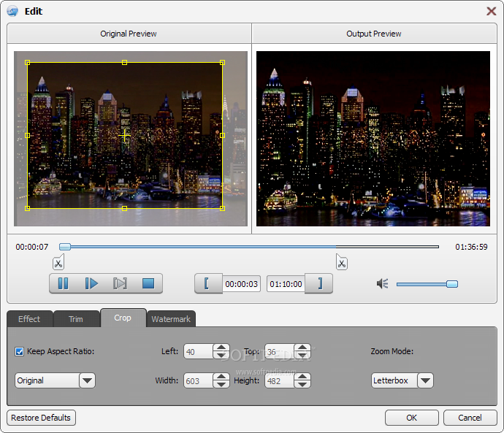Click the bottom-right crop handle
Image resolution: width=504 pixels, height=433 pixels.
[222, 209]
